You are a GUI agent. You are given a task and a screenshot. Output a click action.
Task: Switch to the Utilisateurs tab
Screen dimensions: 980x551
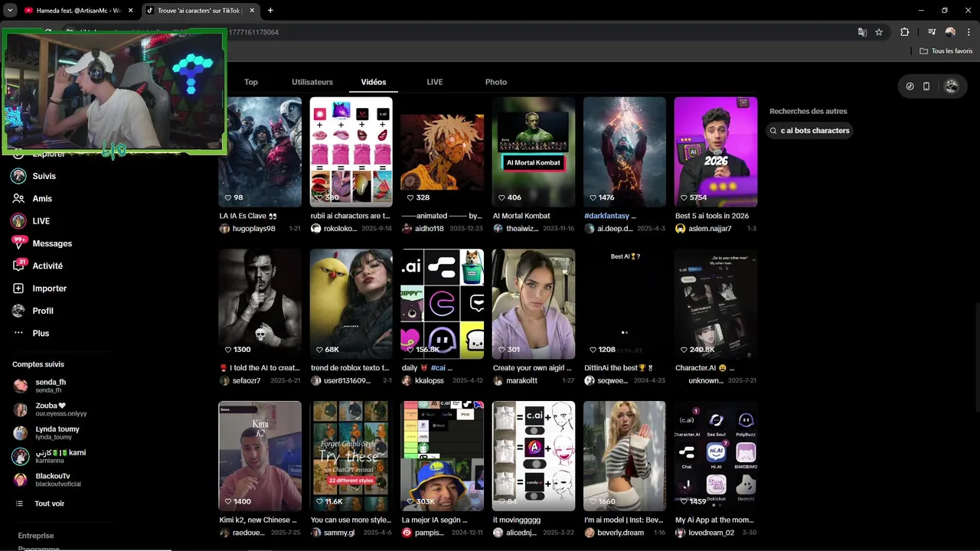[x=312, y=82]
